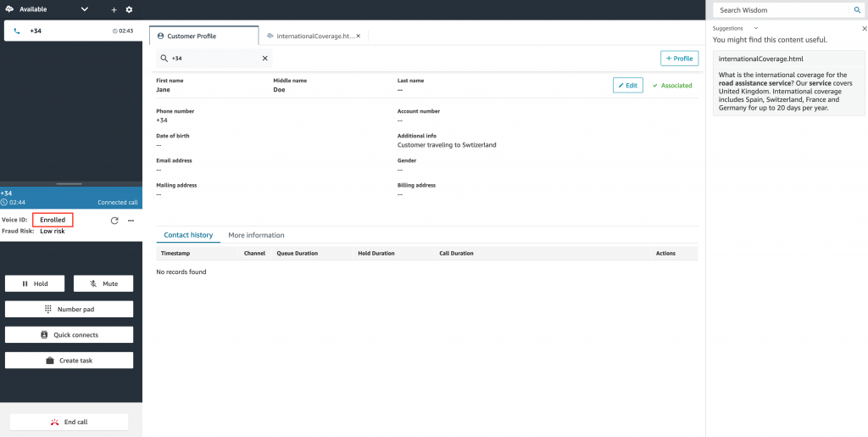The height and width of the screenshot is (437, 868).
Task: Click the 02:43 timer on contact card
Action: 122,31
